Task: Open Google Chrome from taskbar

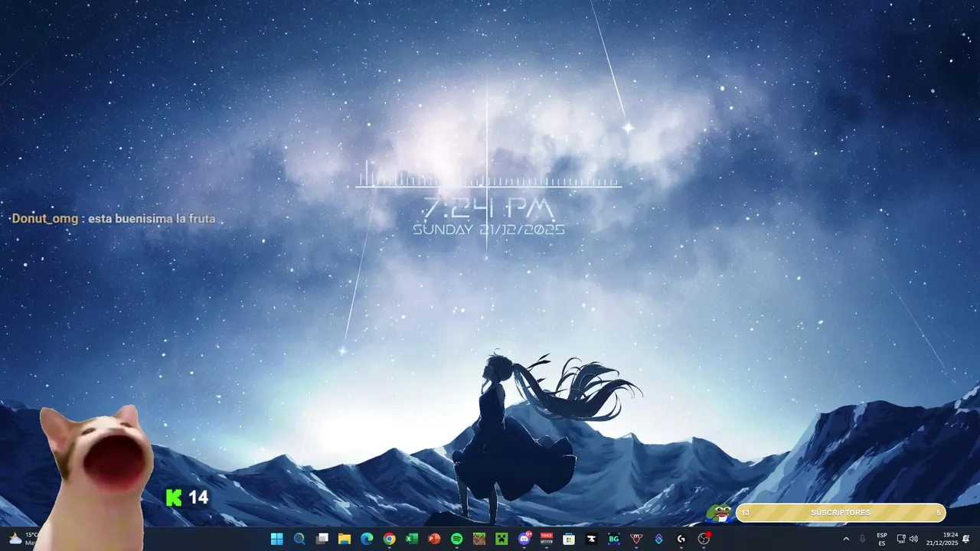Action: click(389, 539)
